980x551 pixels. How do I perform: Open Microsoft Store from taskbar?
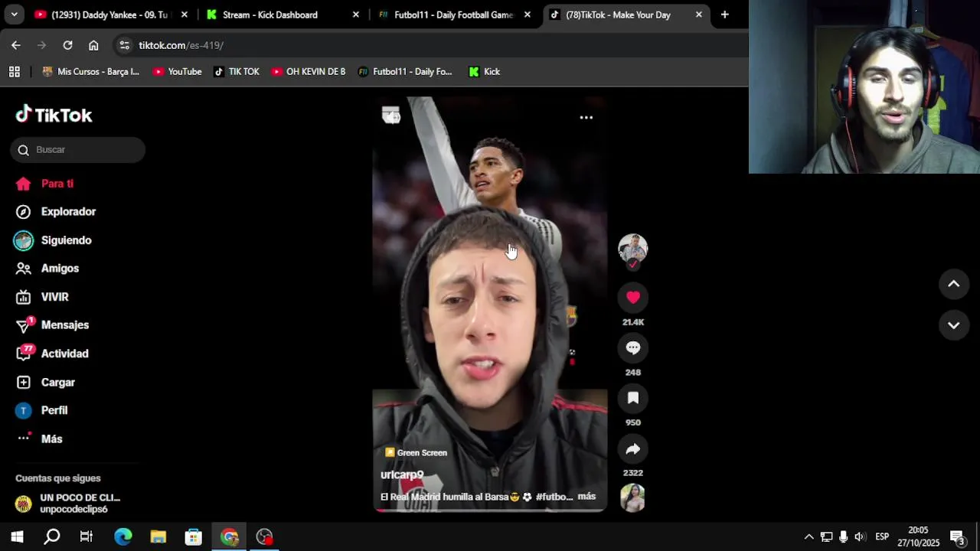[193, 536]
